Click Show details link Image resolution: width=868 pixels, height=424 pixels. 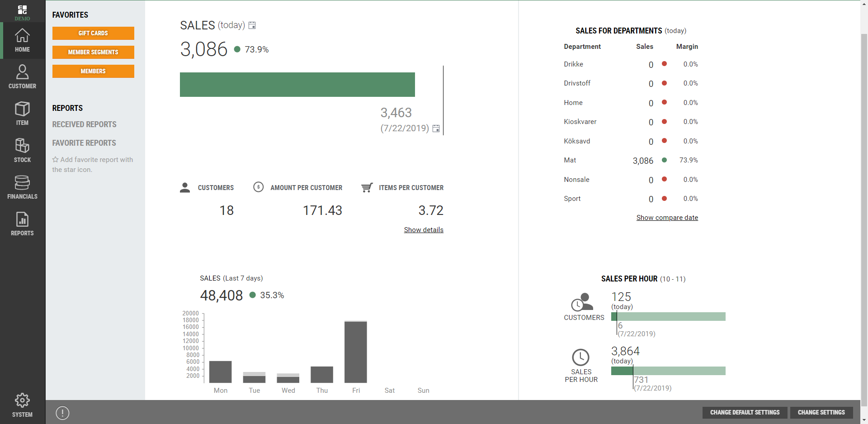[x=424, y=230]
